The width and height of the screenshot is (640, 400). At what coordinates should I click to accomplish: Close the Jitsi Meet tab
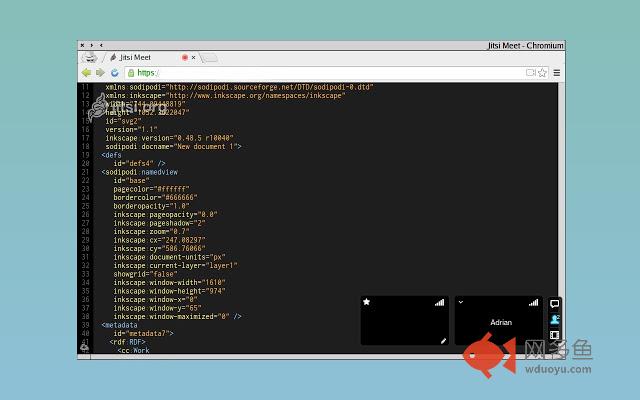click(x=193, y=58)
